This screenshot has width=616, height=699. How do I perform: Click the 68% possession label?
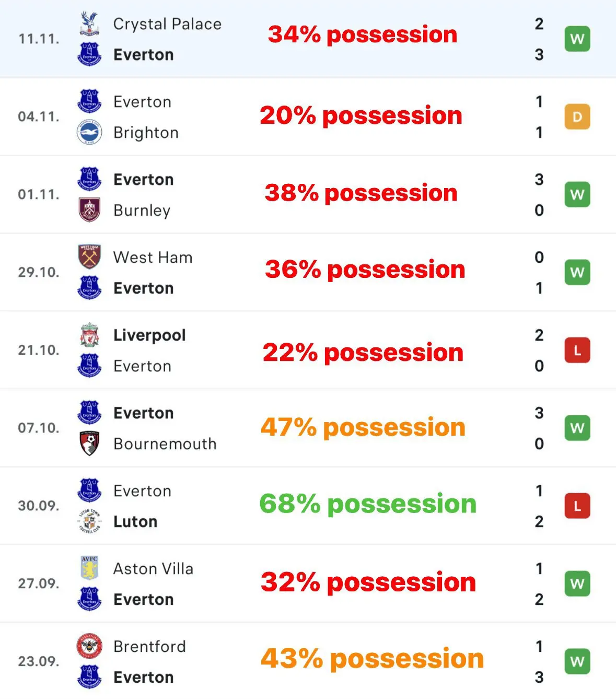(x=368, y=504)
